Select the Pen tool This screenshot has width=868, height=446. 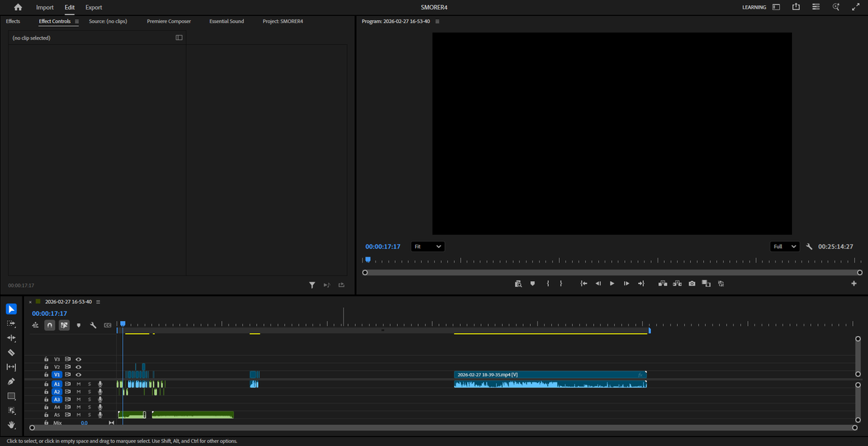11,382
